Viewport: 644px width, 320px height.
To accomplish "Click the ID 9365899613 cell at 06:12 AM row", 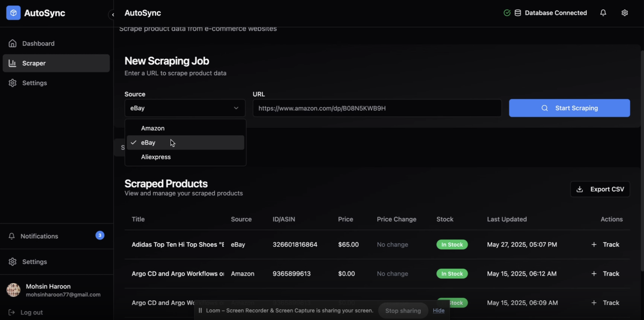I will pos(292,274).
